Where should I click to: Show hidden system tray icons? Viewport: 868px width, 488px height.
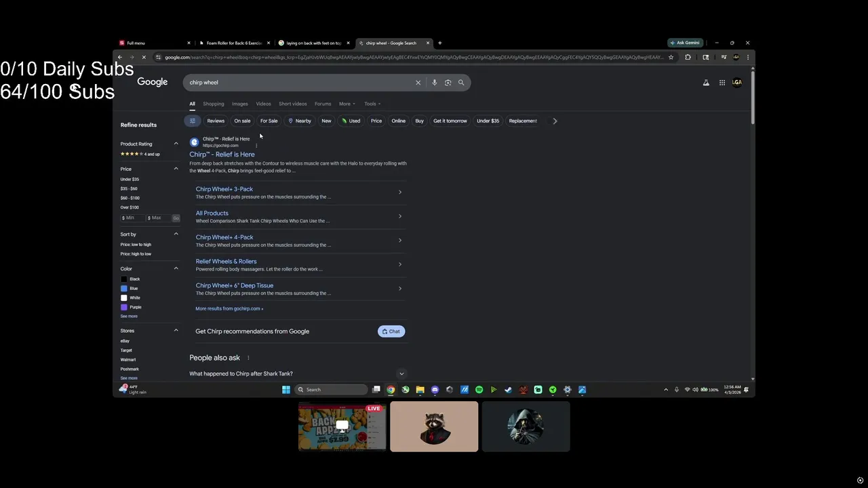click(666, 390)
